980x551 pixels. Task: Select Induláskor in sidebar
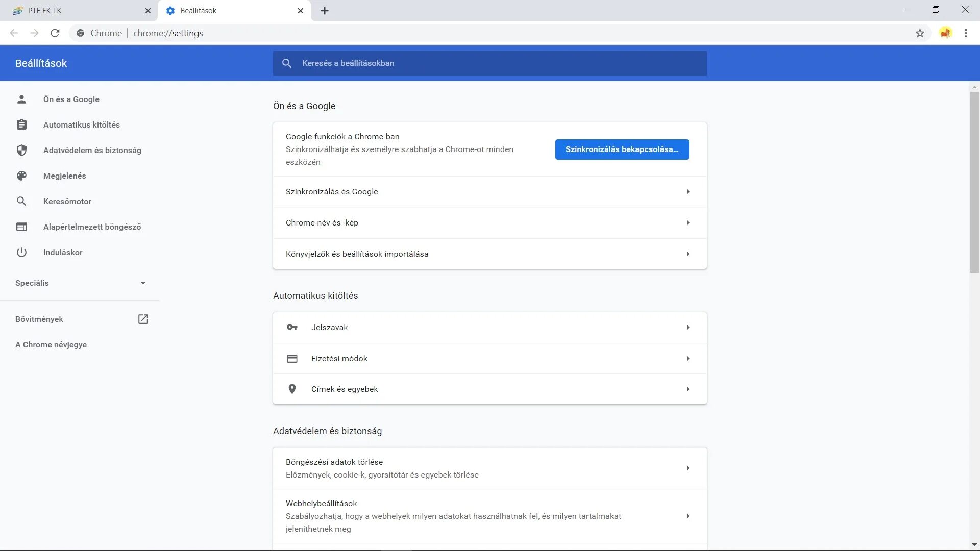[x=63, y=252]
